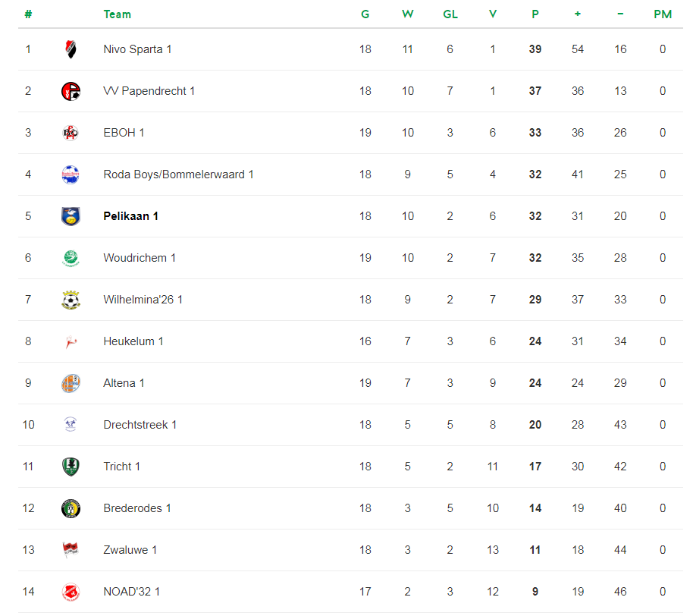Click the VV Papendrecht club logo

(x=71, y=91)
